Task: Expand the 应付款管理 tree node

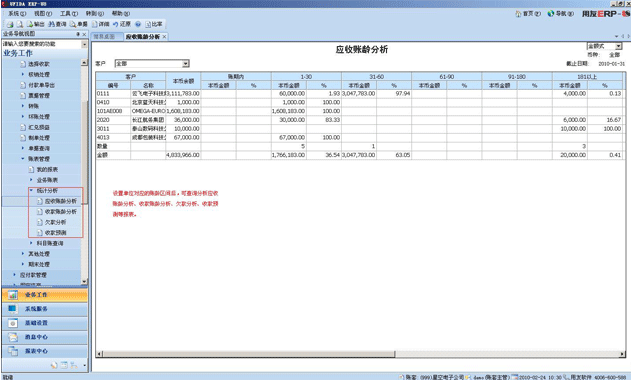Action: click(x=14, y=275)
